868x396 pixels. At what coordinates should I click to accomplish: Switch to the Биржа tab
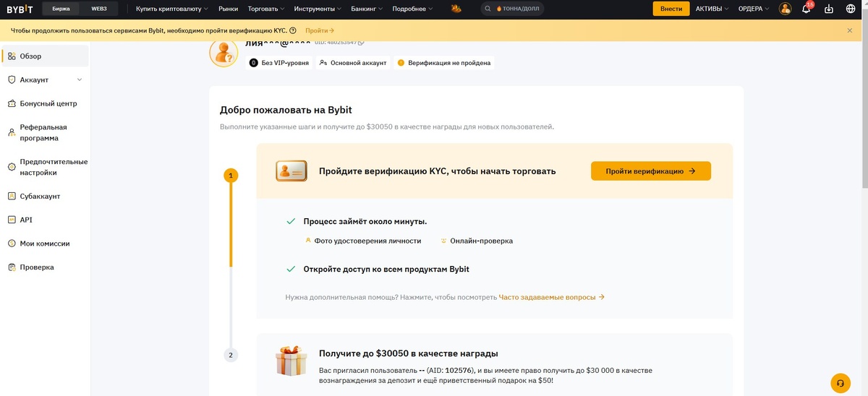tap(61, 9)
